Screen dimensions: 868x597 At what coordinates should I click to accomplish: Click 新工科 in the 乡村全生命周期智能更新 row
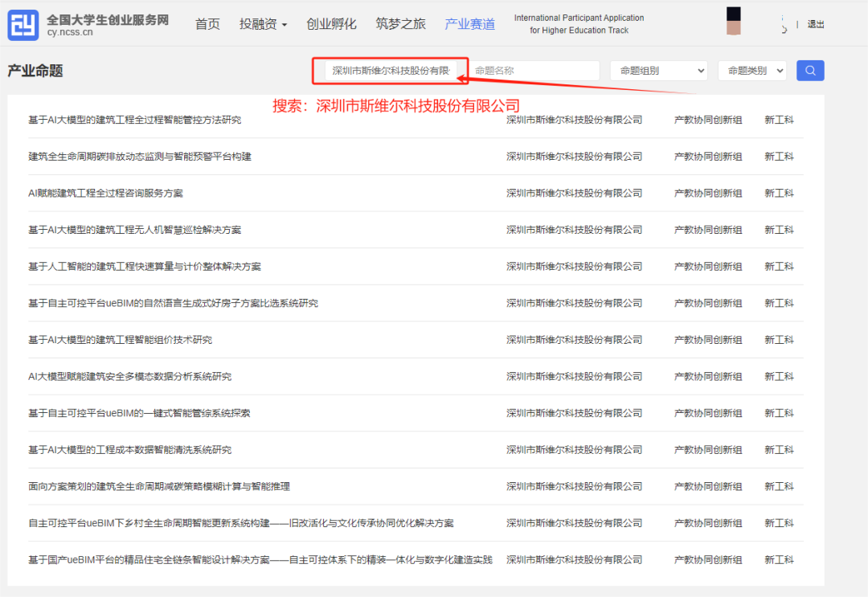779,523
